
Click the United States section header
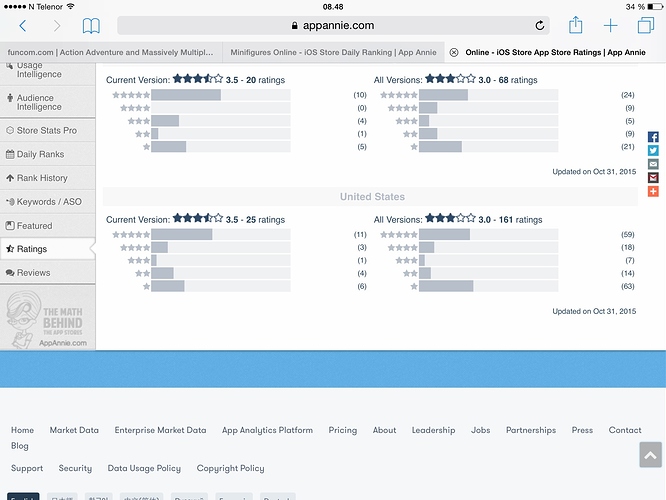tap(370, 197)
